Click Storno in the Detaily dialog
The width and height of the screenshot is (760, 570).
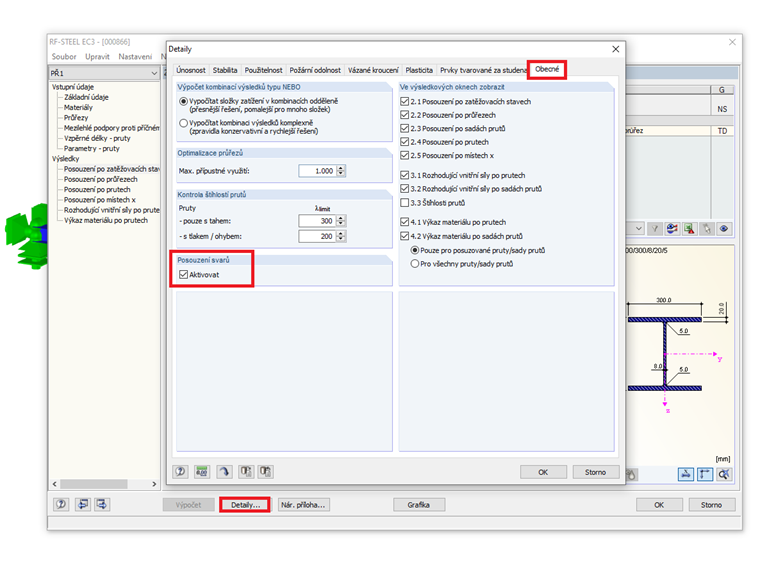[x=595, y=472]
